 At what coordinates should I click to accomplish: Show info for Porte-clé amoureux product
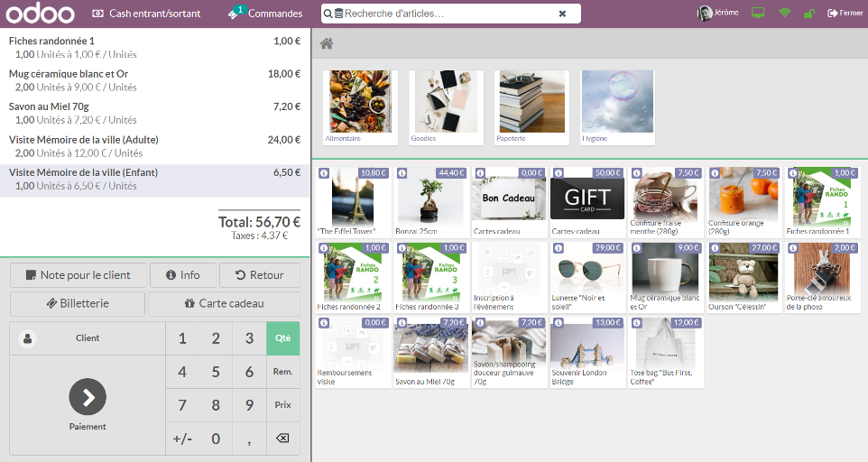(x=793, y=248)
